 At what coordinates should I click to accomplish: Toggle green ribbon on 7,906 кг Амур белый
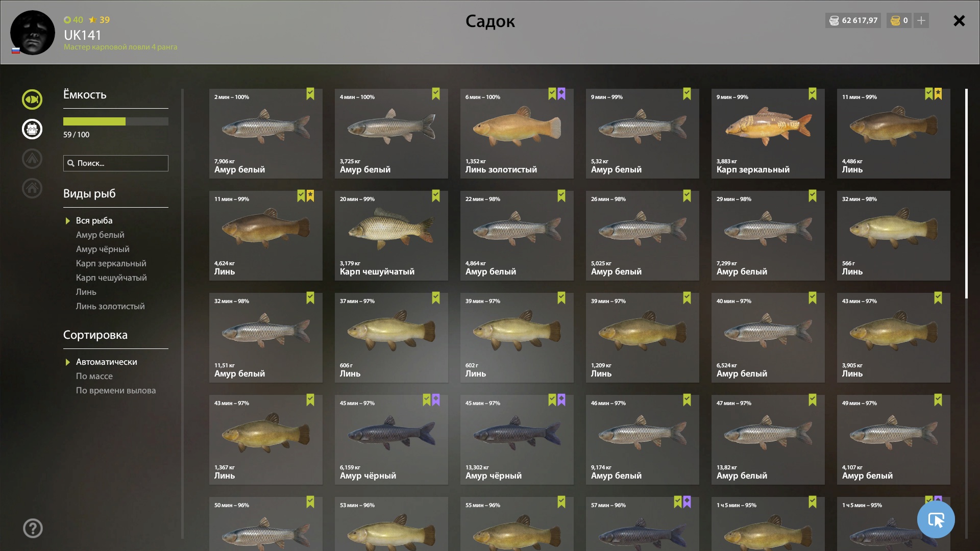click(310, 94)
